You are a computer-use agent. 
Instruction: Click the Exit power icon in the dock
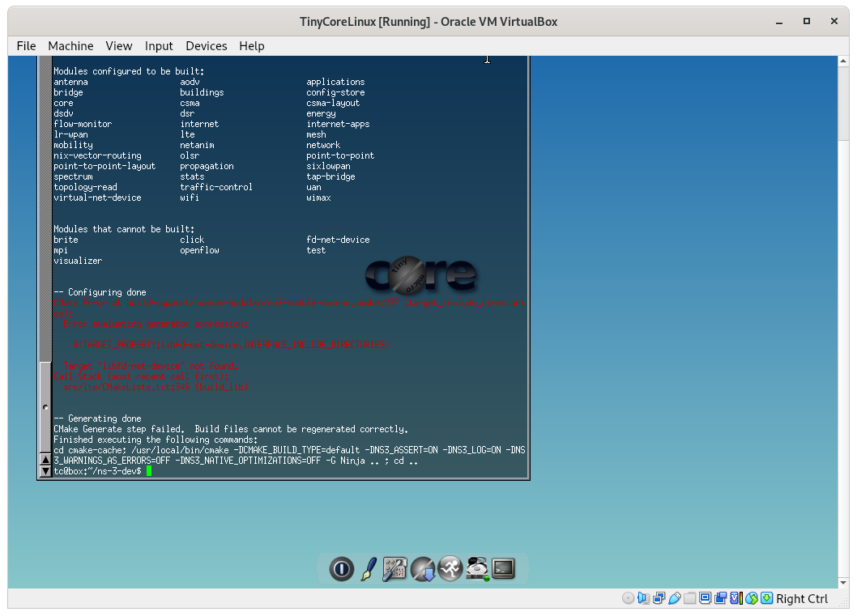pyautogui.click(x=341, y=569)
